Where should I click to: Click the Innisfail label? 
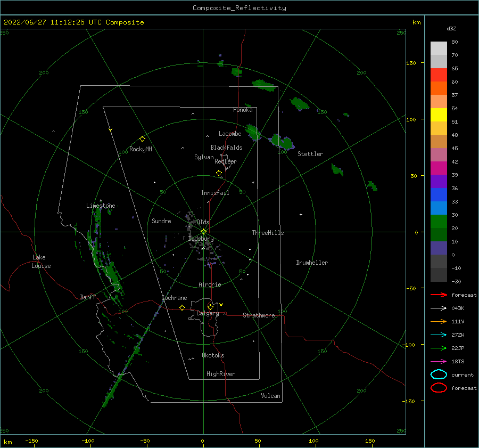(x=215, y=193)
